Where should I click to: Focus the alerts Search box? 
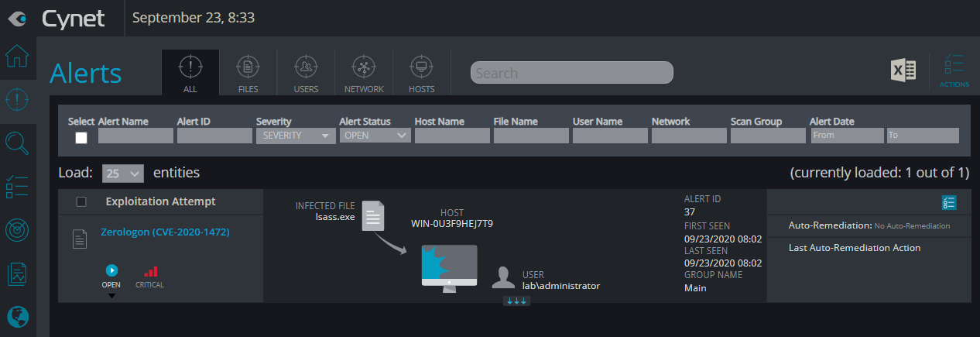click(x=572, y=73)
